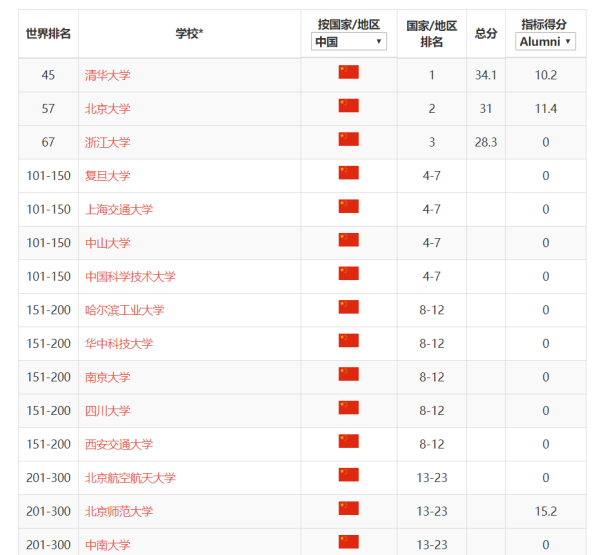The image size is (600, 555).
Task: Open the 清华大学 link
Action: pyautogui.click(x=108, y=75)
